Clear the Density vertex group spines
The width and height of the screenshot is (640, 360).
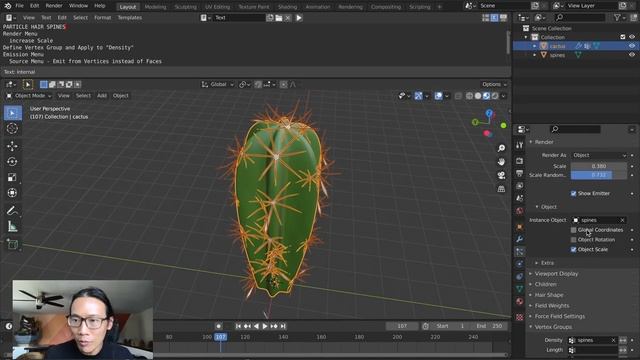[613, 340]
